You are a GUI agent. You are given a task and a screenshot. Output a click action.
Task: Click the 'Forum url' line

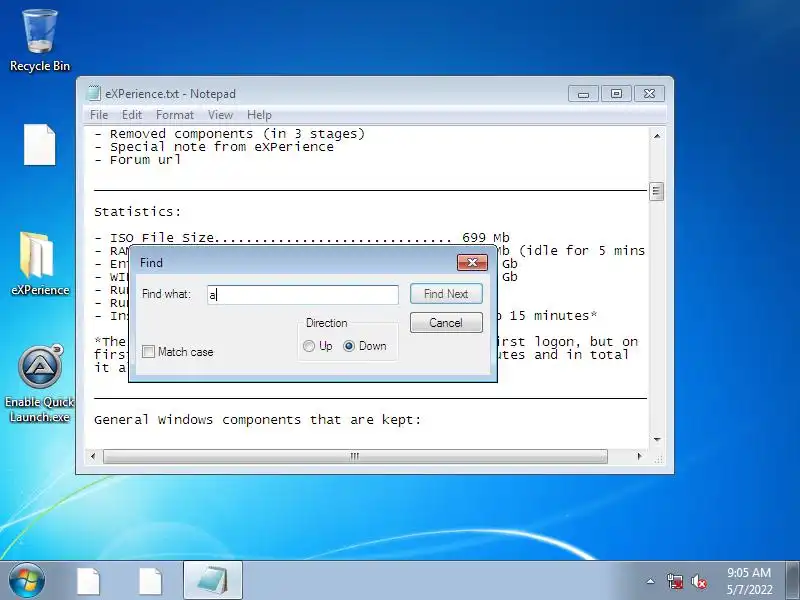pyautogui.click(x=137, y=160)
